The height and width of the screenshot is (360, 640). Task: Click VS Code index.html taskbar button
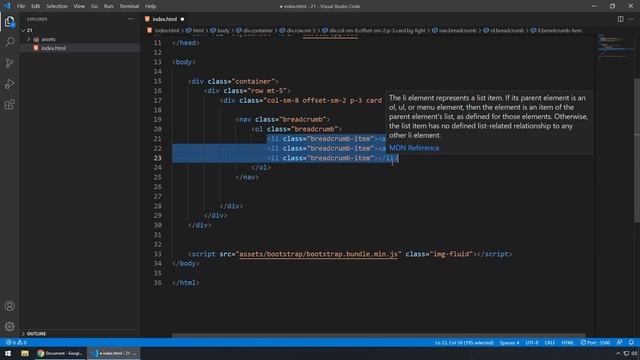click(114, 353)
